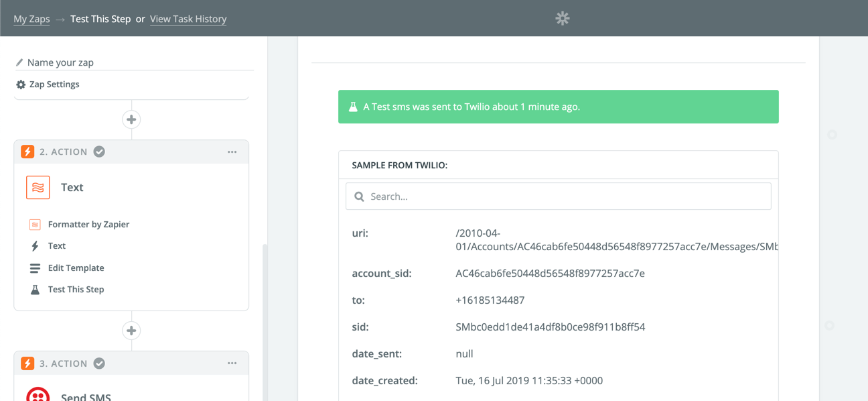Click the checkmark badge beside 3. ACTION
Viewport: 868px width, 401px height.
click(99, 363)
